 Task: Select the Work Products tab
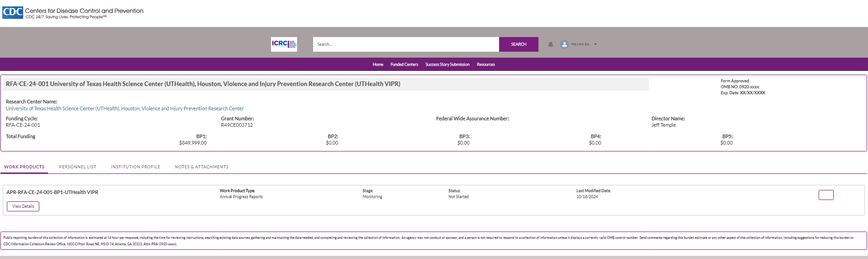click(24, 167)
